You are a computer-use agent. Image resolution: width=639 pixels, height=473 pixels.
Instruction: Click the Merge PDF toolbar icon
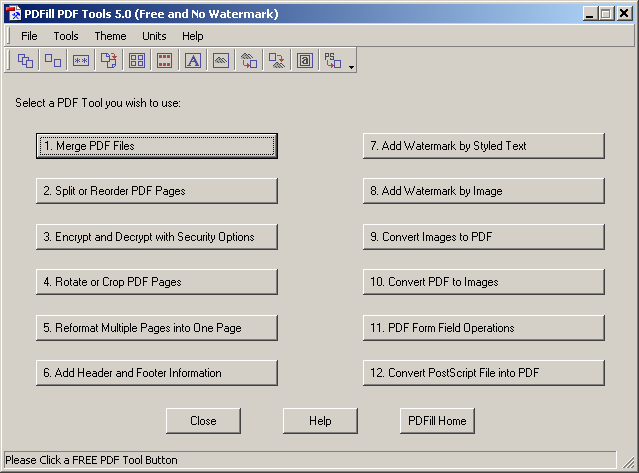point(25,61)
